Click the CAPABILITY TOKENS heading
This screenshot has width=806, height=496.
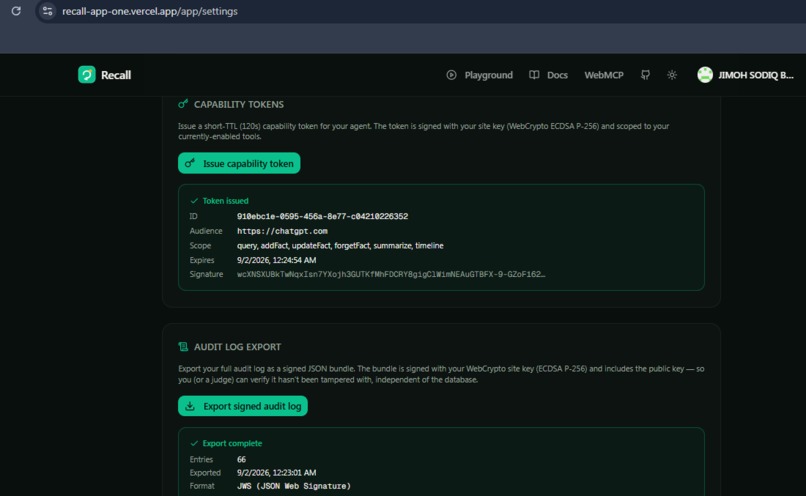239,104
